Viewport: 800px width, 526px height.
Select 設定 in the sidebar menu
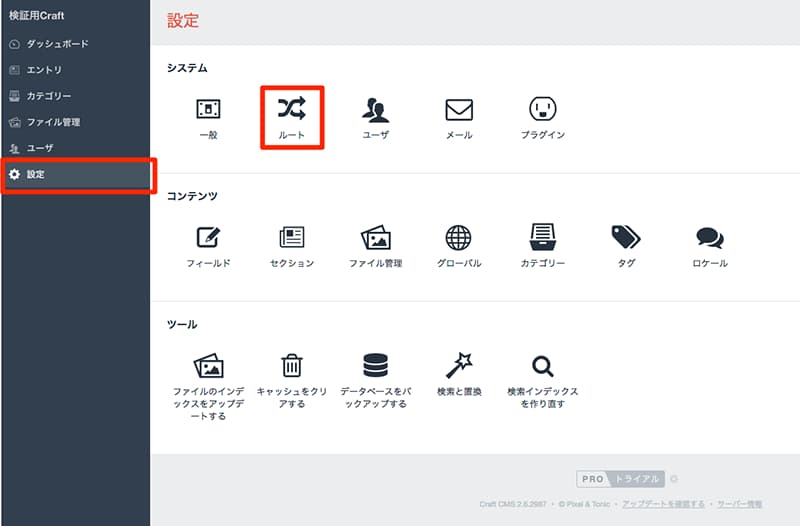[x=36, y=174]
